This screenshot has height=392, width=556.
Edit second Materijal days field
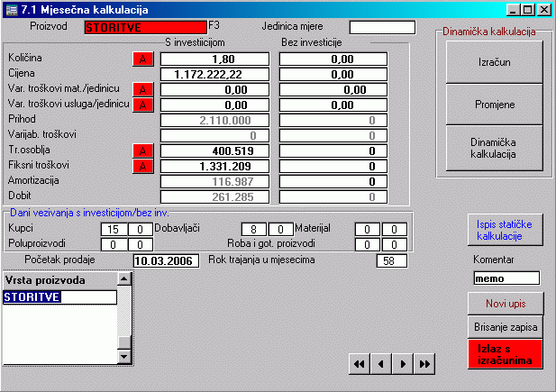pyautogui.click(x=395, y=230)
